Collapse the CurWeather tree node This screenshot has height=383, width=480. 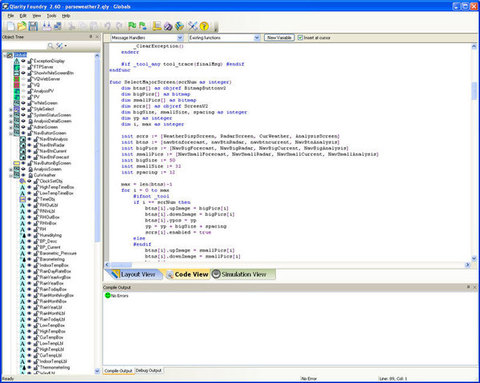11,175
